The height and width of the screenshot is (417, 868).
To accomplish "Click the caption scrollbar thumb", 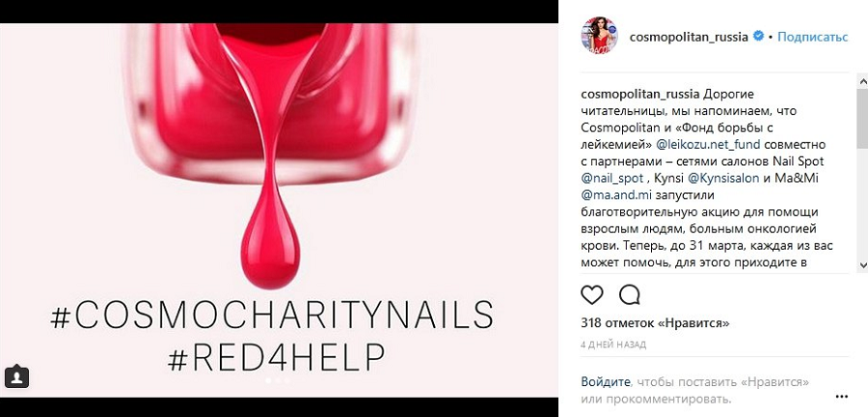I will [x=862, y=119].
